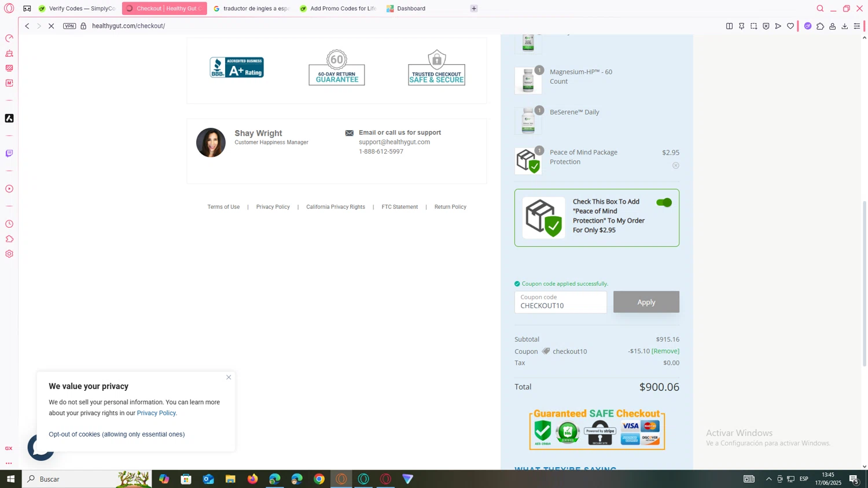Open Windows Start menu
This screenshot has height=488, width=868.
point(10,479)
